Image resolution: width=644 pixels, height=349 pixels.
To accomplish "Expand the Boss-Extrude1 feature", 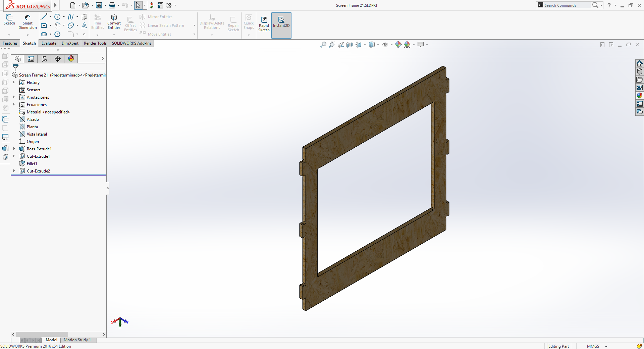I will click(14, 149).
